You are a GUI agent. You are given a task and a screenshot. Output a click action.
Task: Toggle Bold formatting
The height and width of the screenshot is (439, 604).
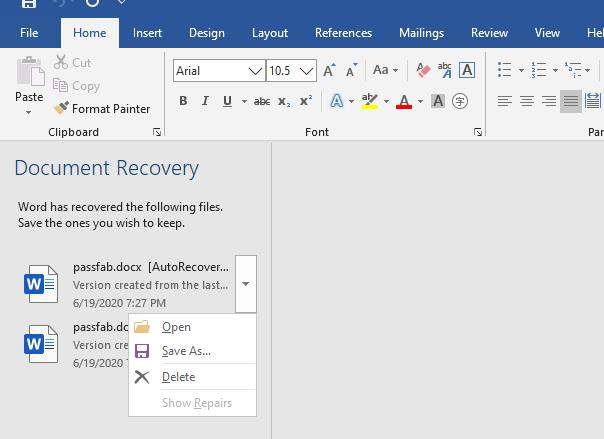click(x=183, y=101)
